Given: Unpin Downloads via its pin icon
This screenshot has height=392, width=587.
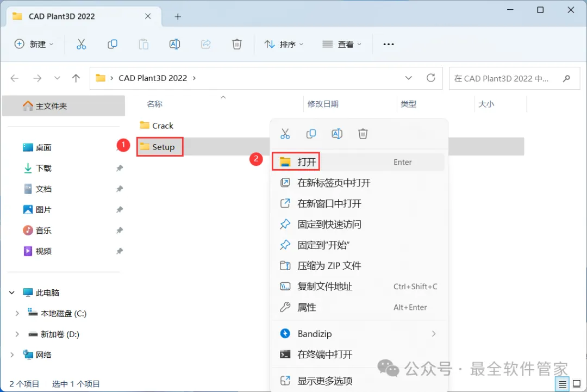Looking at the screenshot, I should click(120, 168).
